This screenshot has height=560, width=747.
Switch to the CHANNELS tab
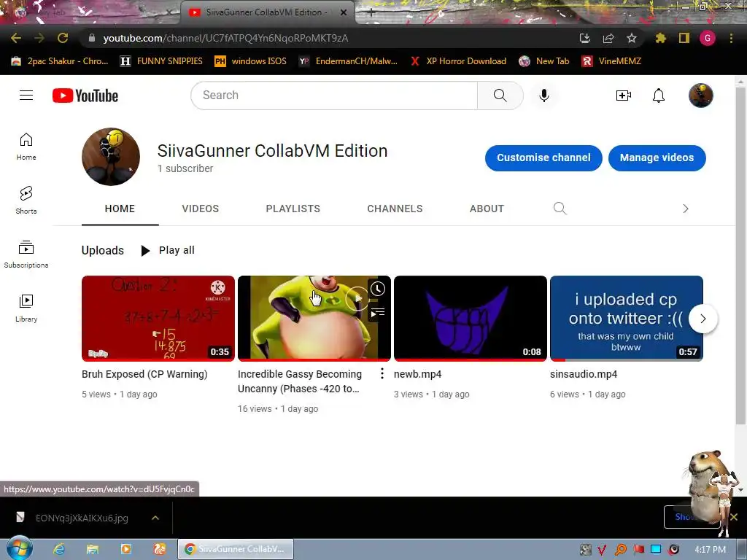pos(395,209)
